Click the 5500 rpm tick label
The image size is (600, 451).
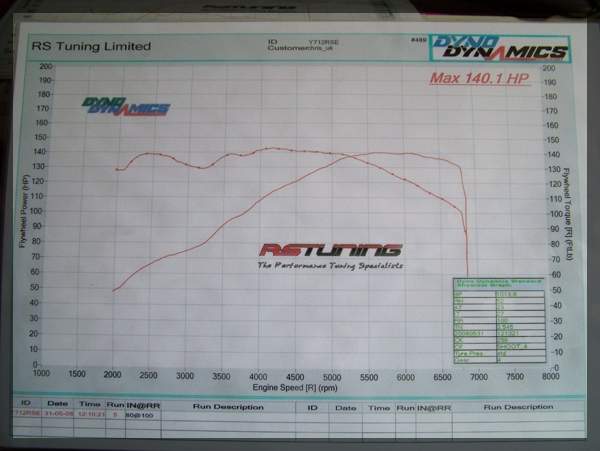point(369,378)
